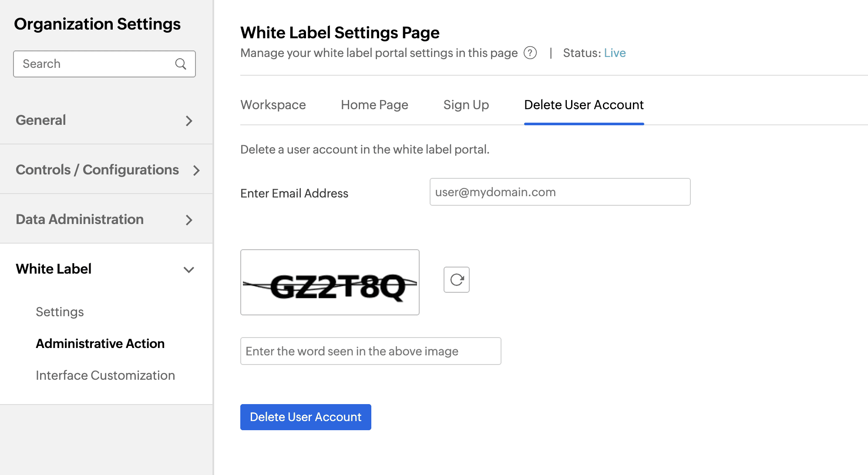Image resolution: width=868 pixels, height=475 pixels.
Task: Open the Home Page tab
Action: coord(374,105)
